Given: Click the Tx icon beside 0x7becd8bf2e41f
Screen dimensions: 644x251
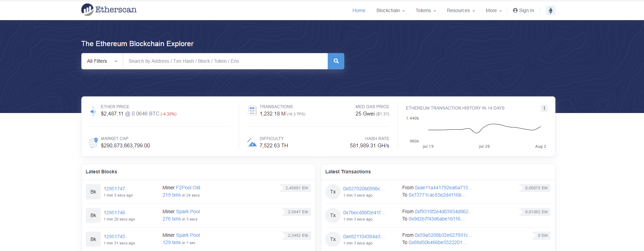Looking at the screenshot, I should pyautogui.click(x=333, y=215).
